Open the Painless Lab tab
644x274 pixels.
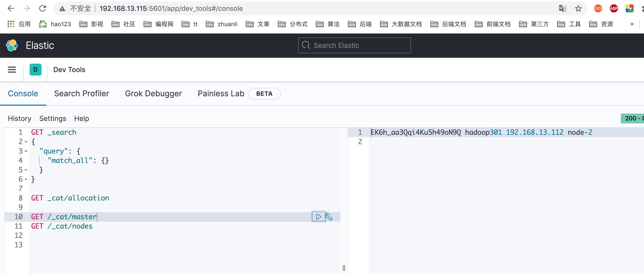pos(221,93)
